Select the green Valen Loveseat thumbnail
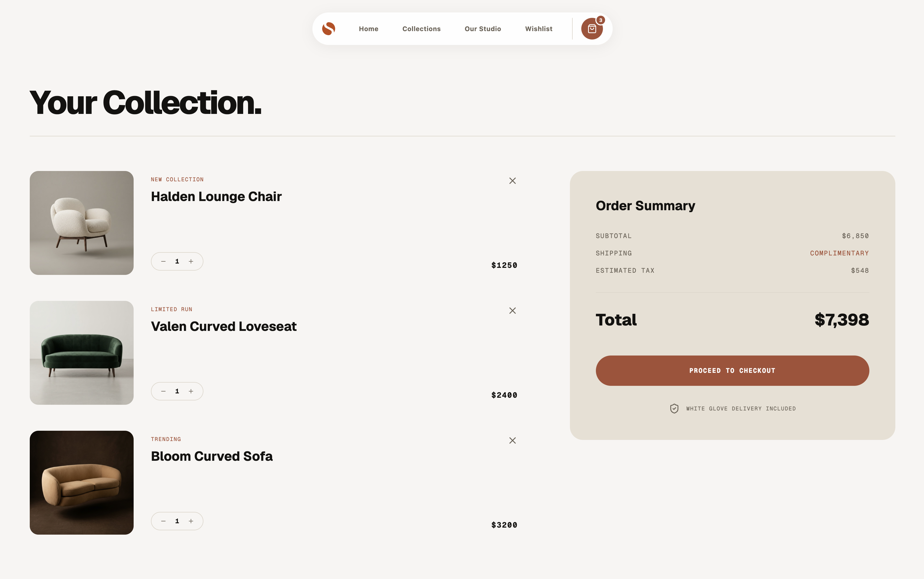Viewport: 924px width, 579px height. (81, 352)
